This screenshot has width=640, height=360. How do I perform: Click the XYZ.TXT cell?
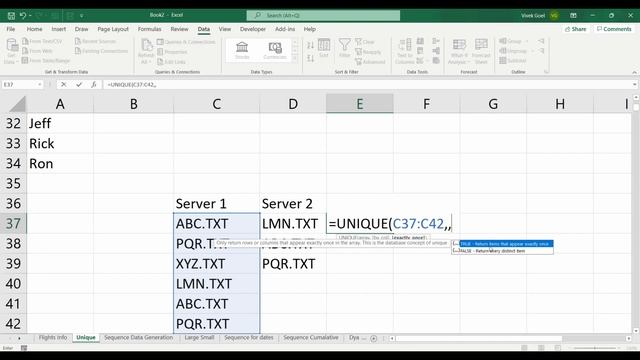coord(216,264)
